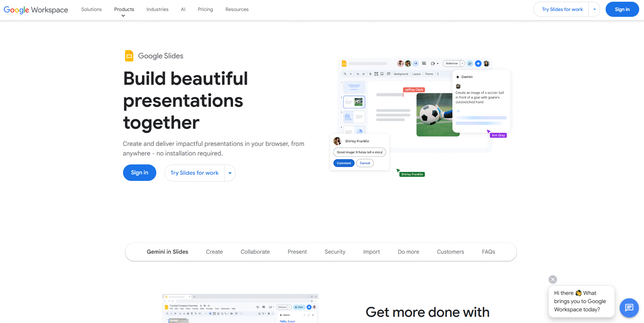
Task: Click the Comment button in Shirley Franklin's popup
Action: (x=344, y=163)
